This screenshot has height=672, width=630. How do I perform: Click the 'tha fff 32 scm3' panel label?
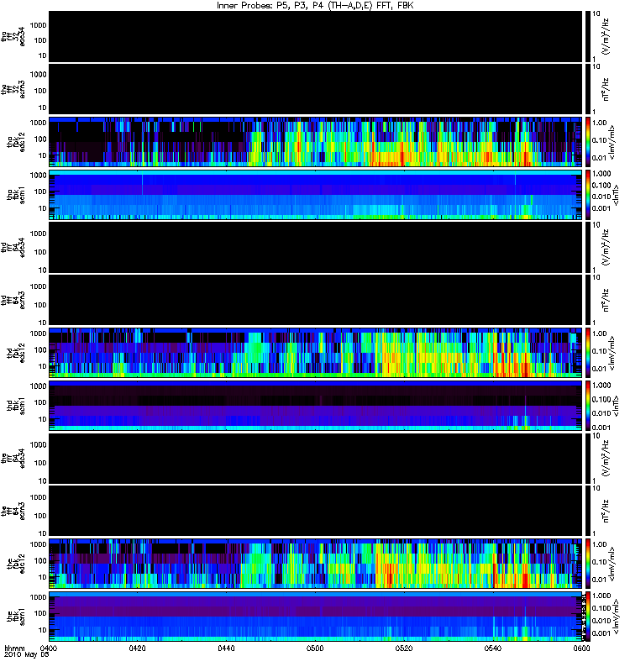(13, 89)
